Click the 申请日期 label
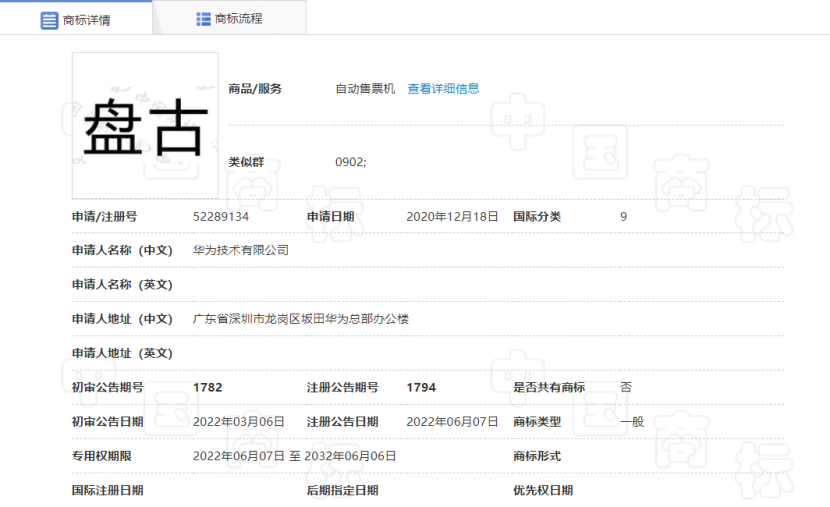The image size is (830, 507). point(330,216)
